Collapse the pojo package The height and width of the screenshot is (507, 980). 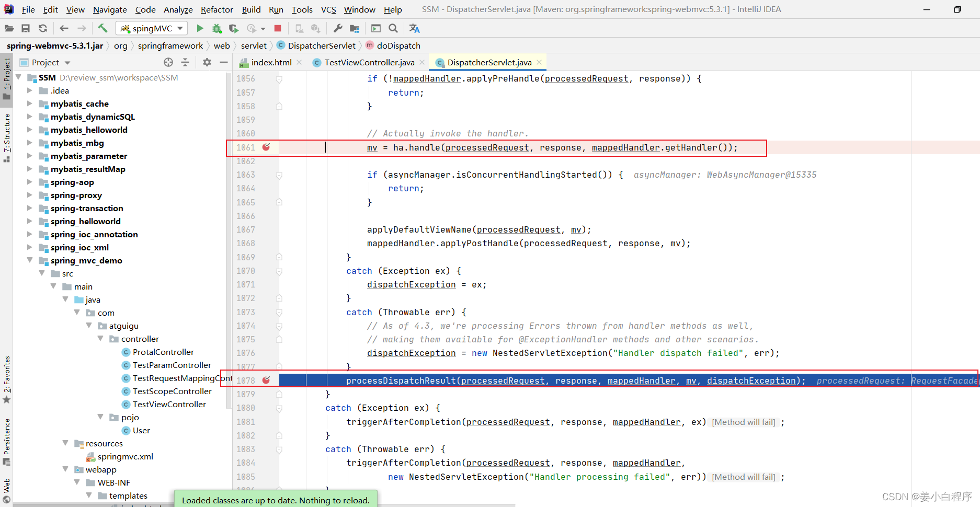[x=100, y=417]
